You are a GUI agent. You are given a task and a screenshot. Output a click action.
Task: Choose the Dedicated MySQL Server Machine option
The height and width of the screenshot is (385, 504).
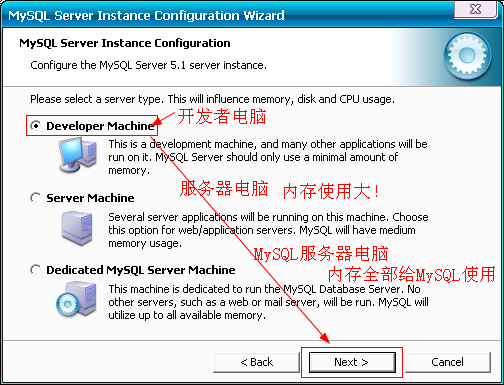(35, 270)
